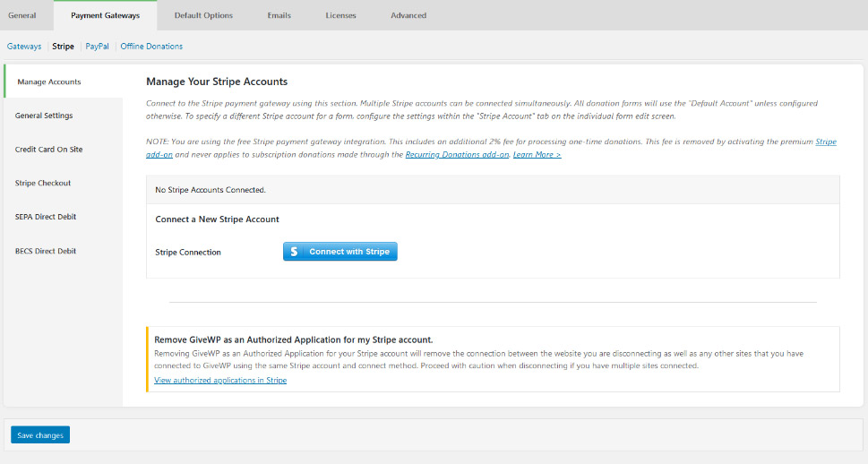Click the 'Stripe Connection' label
868x464 pixels.
pyautogui.click(x=187, y=252)
